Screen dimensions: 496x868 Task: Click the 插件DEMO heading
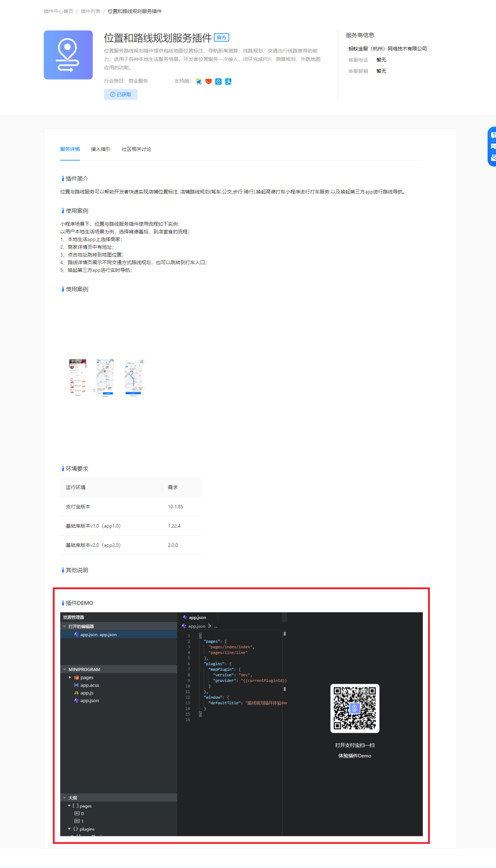(79, 603)
